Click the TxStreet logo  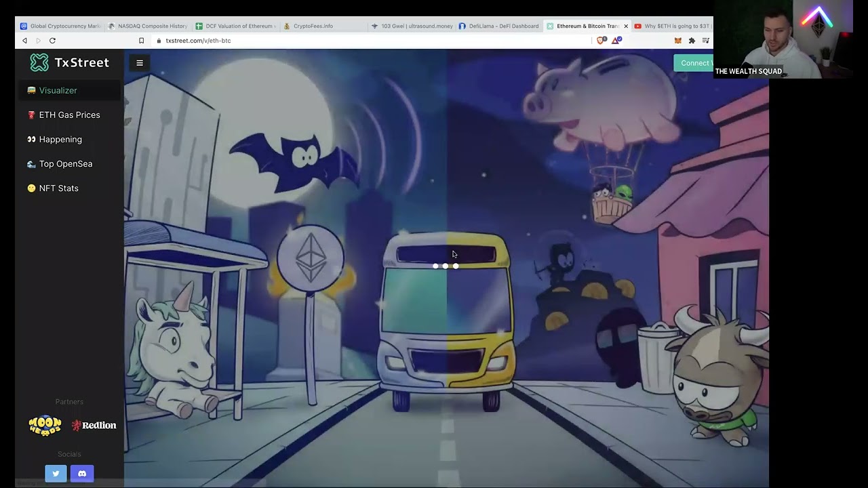pyautogui.click(x=69, y=62)
